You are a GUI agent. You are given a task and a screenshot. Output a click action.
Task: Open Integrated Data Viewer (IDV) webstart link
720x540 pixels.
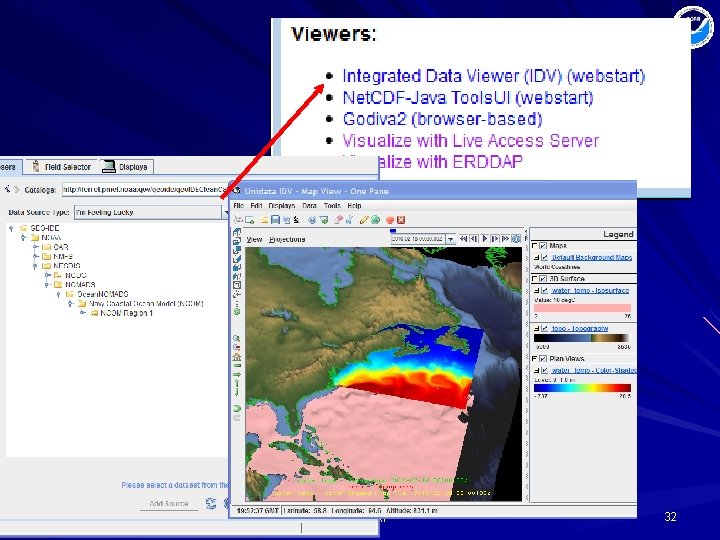tap(494, 76)
